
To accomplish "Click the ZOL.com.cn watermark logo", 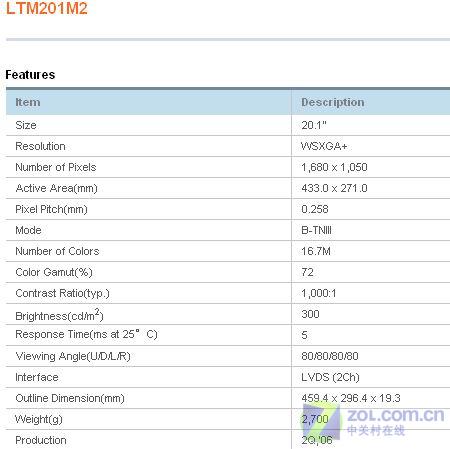I will pyautogui.click(x=373, y=421).
